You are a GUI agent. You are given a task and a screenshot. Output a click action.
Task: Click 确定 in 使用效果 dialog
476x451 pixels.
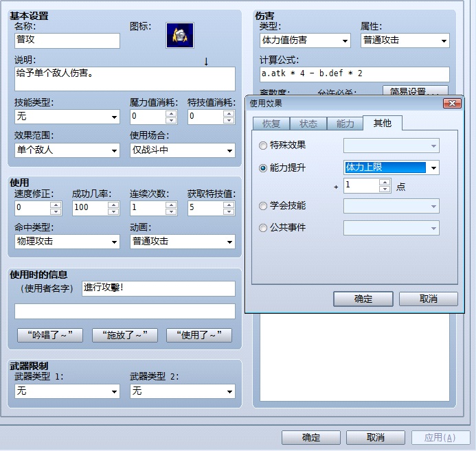pyautogui.click(x=363, y=299)
